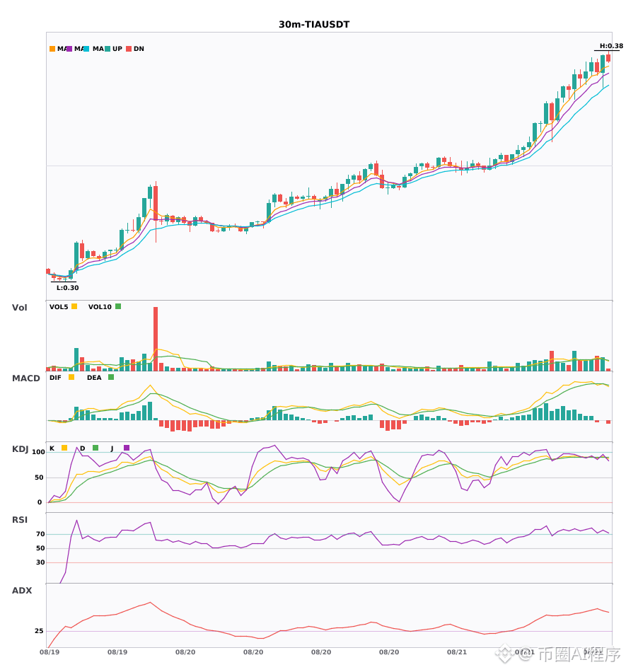Viewport: 626px width, 672px height.
Task: Click the L:0.30 low price label
Action: coord(68,288)
